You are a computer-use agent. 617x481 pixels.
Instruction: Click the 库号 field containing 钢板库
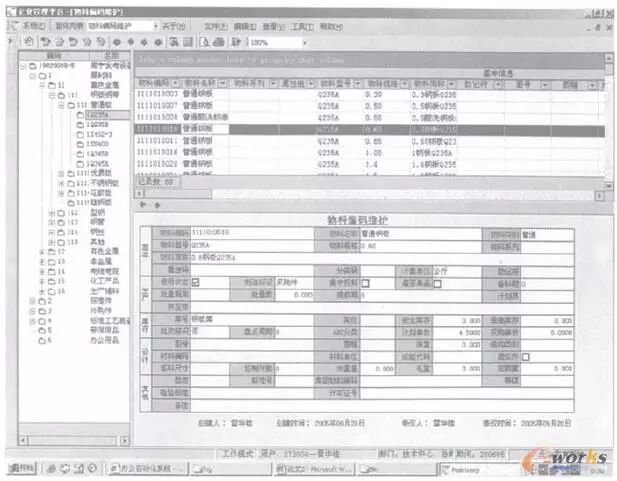pyautogui.click(x=252, y=320)
